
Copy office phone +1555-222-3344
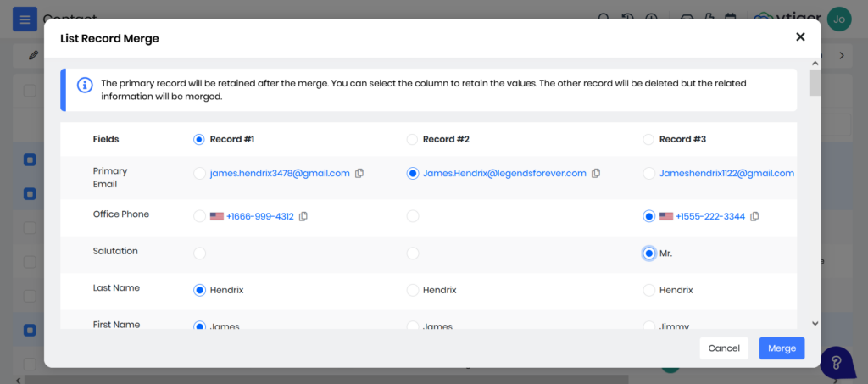[754, 217]
